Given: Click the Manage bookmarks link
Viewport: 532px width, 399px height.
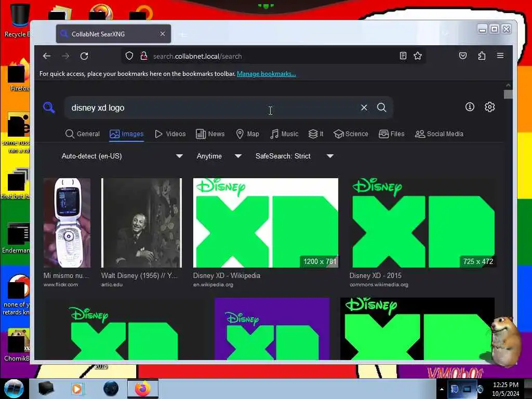Looking at the screenshot, I should [x=267, y=74].
